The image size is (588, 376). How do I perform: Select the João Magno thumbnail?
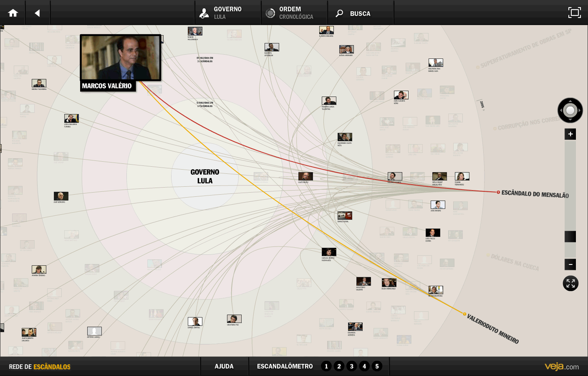438,205
